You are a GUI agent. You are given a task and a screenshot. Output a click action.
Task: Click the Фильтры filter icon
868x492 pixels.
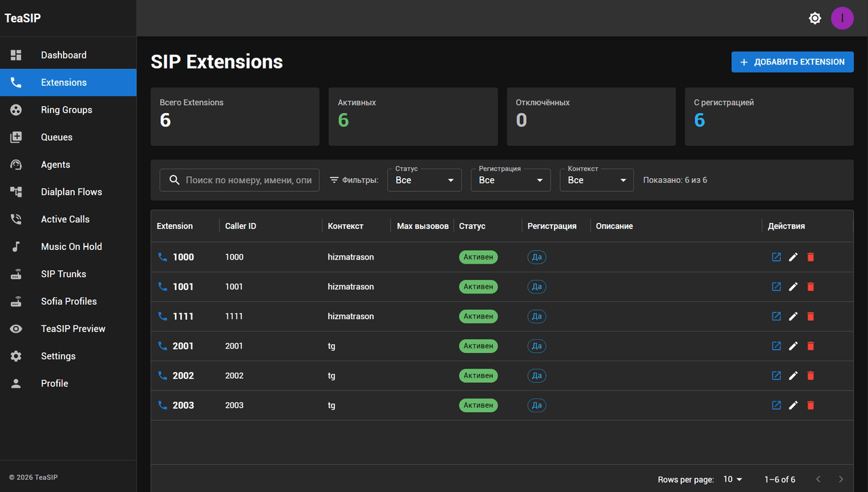click(x=334, y=180)
